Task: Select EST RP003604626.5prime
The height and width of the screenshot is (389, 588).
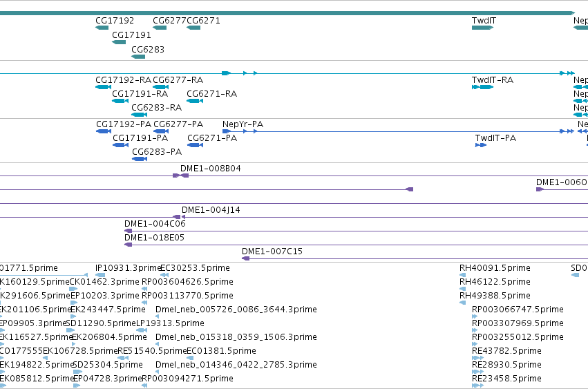Action: click(x=187, y=282)
